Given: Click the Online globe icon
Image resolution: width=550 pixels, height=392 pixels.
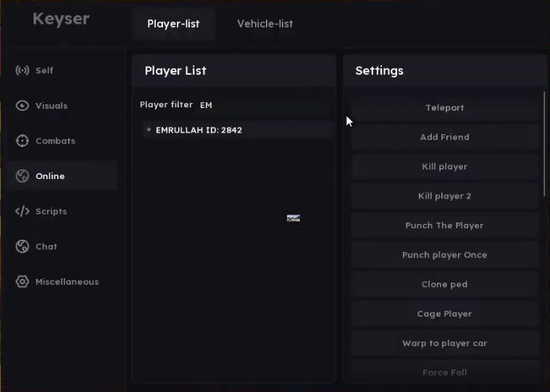Looking at the screenshot, I should click(x=22, y=176).
